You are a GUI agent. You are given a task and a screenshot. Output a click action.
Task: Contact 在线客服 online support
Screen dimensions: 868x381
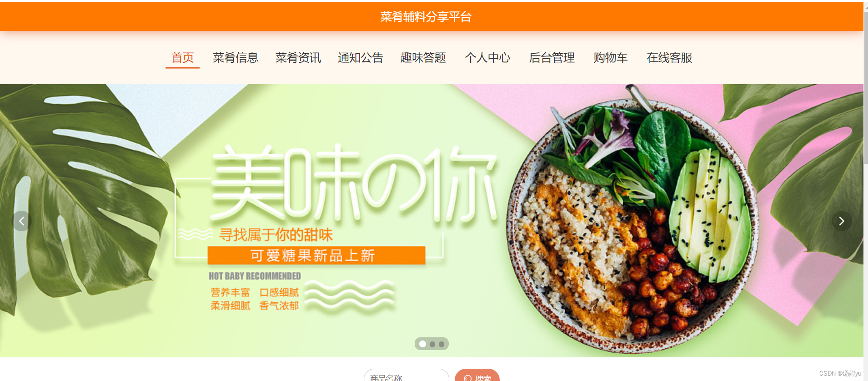669,58
